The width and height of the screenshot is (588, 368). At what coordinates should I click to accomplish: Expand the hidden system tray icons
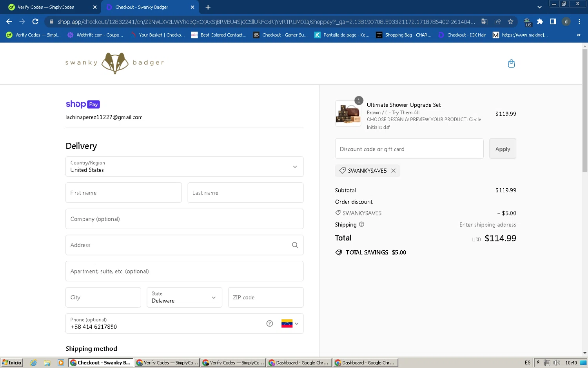(x=538, y=363)
